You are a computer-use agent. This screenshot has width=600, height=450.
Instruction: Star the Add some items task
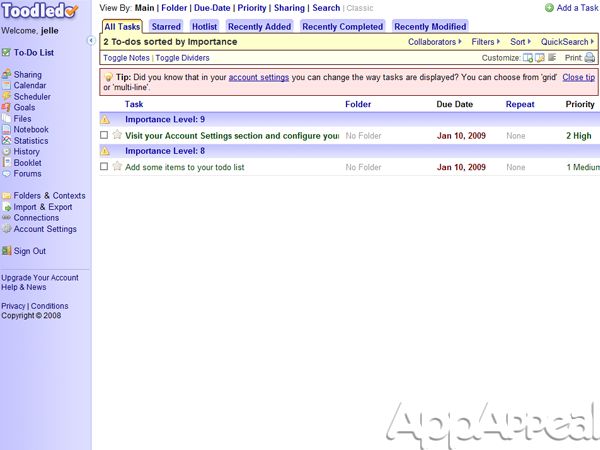[x=117, y=166]
